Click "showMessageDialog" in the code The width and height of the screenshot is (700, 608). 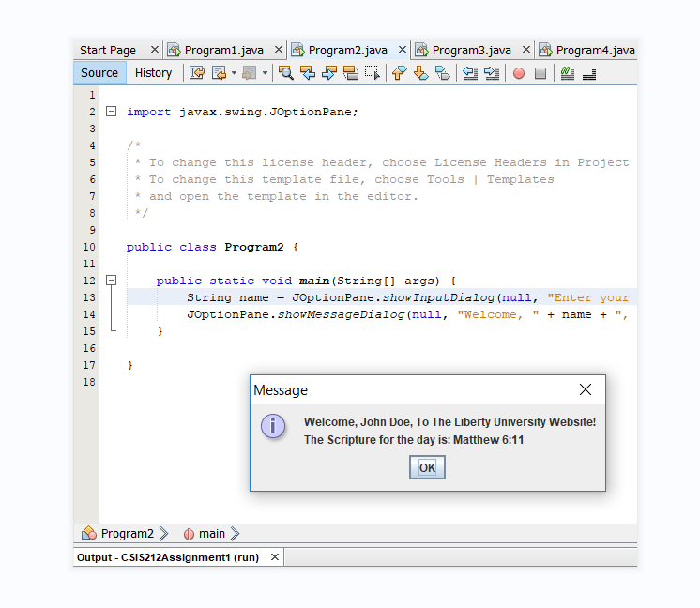click(x=341, y=314)
